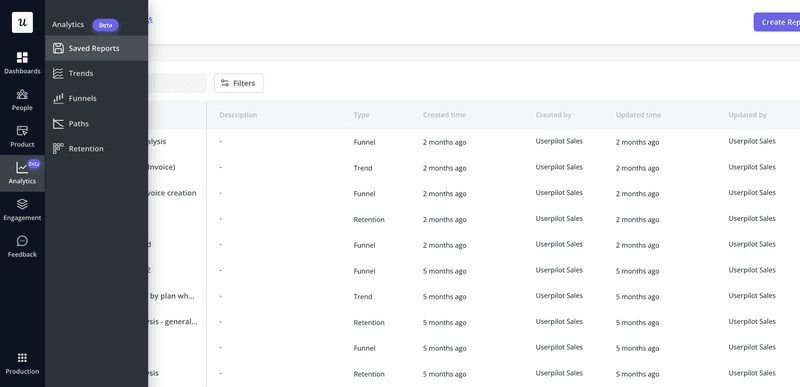Open the People section icon
800x387 pixels.
(x=22, y=94)
